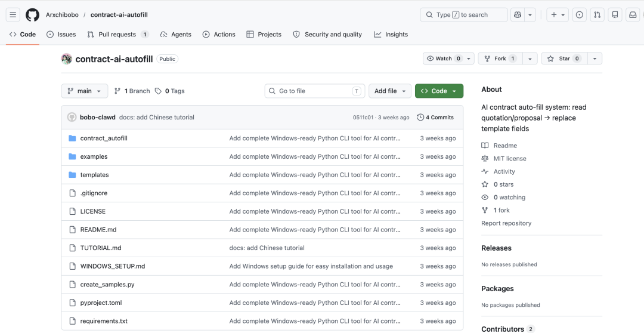The height and width of the screenshot is (333, 644).
Task: Open commit hash 0511c01
Action: tap(363, 117)
